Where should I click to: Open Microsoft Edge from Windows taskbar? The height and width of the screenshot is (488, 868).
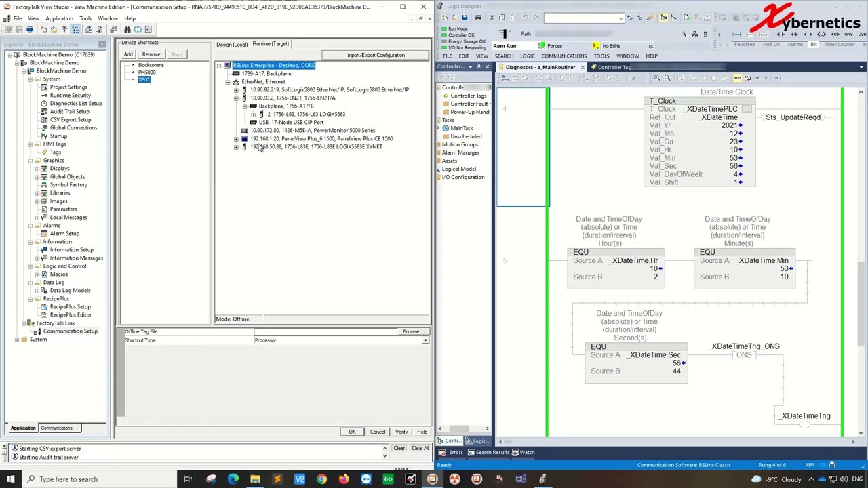click(233, 479)
